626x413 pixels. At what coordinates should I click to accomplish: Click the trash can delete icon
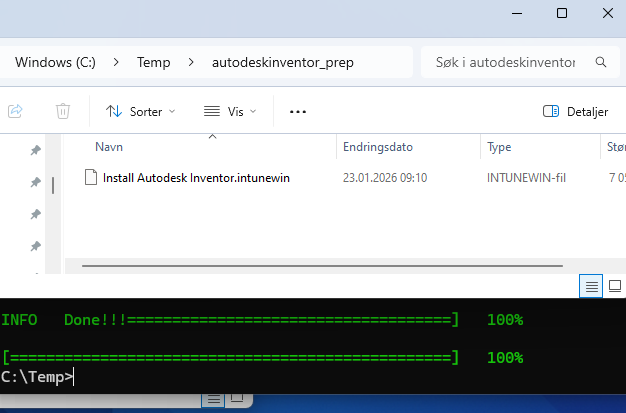point(63,112)
